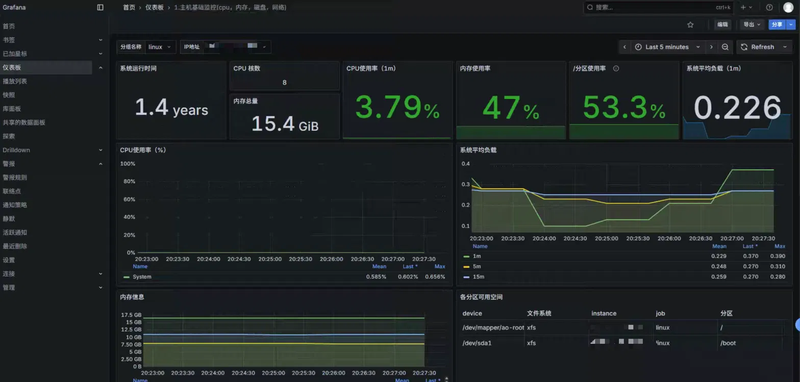Image resolution: width=800 pixels, height=382 pixels.
Task: Toggle the sidebar dock icon beside Grafana
Action: coord(100,8)
